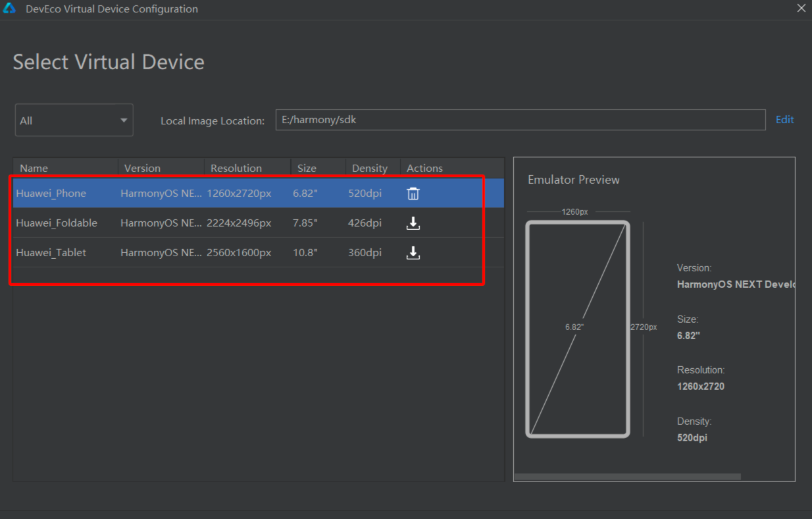Click the 520dpi density cell in table
This screenshot has height=519, width=812.
(x=365, y=194)
